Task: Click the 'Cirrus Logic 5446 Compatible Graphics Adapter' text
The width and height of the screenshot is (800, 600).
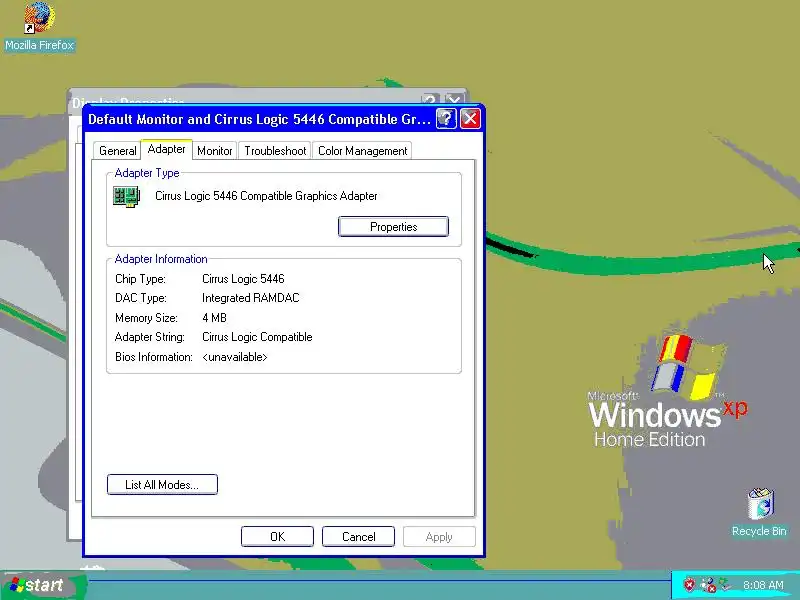Action: coord(266,196)
